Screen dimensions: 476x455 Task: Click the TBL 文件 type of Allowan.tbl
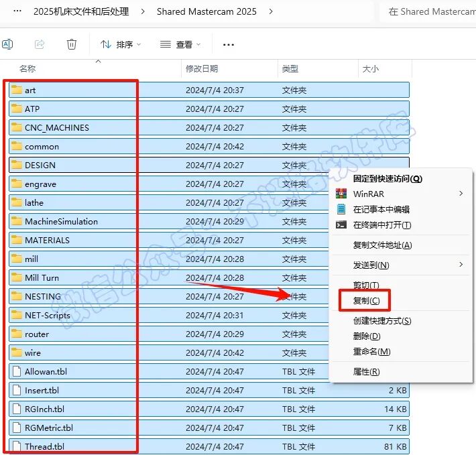click(x=299, y=372)
